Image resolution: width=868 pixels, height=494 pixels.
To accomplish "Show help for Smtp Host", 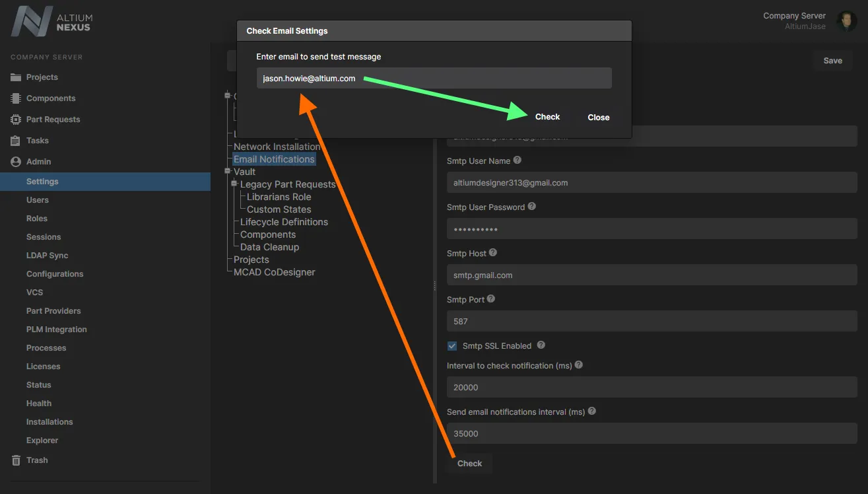I will [x=493, y=252].
